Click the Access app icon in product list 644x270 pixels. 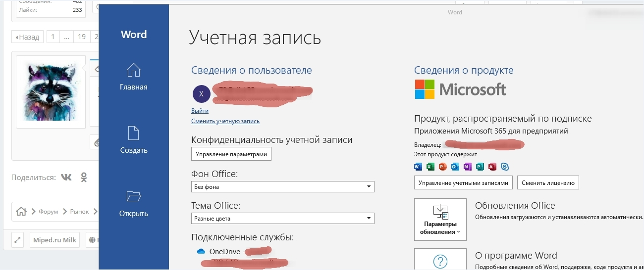tap(492, 167)
